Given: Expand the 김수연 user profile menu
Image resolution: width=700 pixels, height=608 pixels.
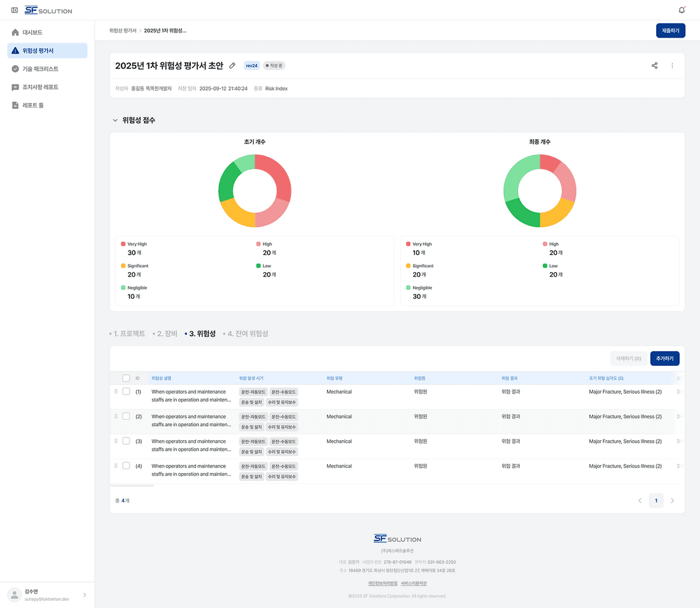Looking at the screenshot, I should pos(85,595).
